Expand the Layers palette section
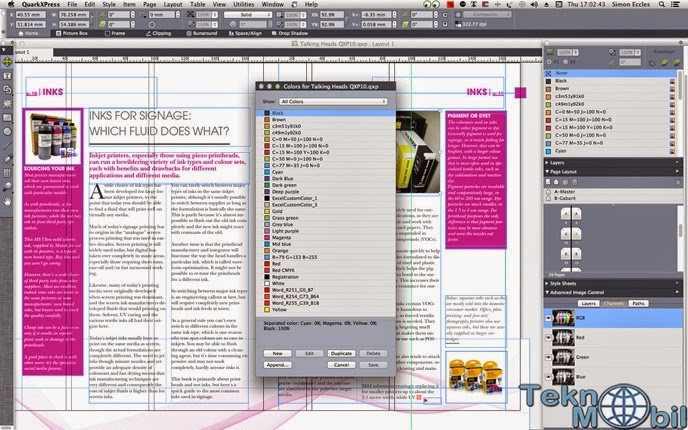 (x=547, y=163)
